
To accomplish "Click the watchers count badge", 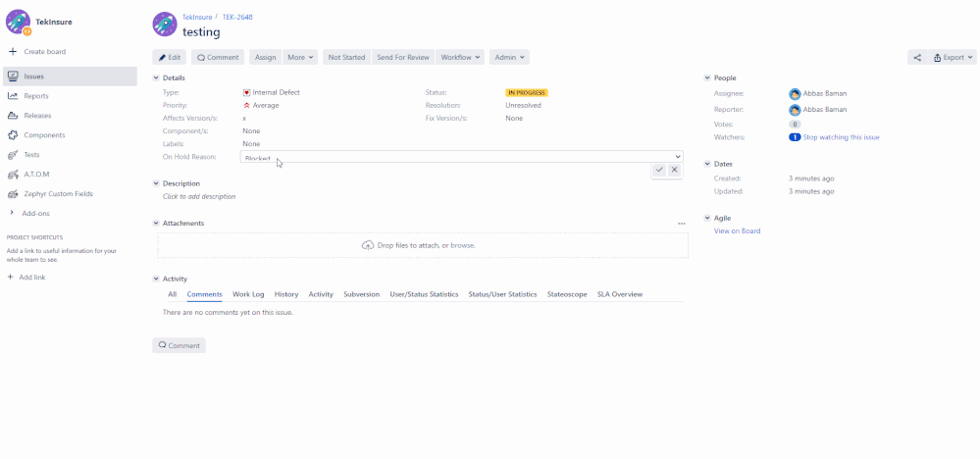I will tap(795, 137).
